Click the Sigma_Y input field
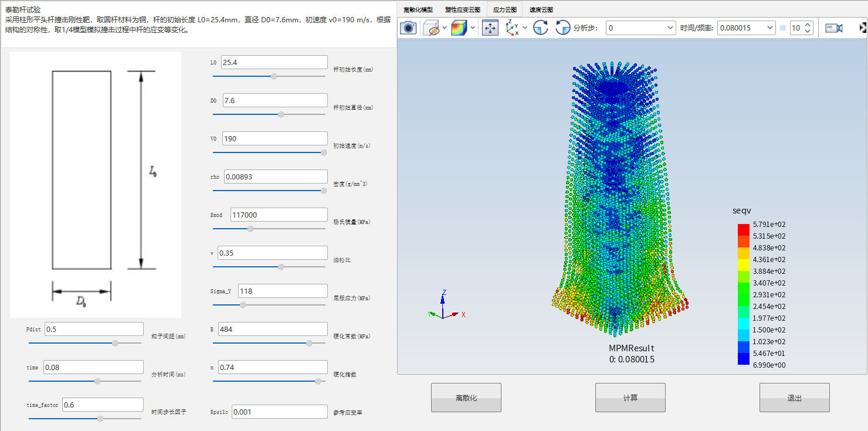Viewport: 868px width, 431px height. (283, 291)
